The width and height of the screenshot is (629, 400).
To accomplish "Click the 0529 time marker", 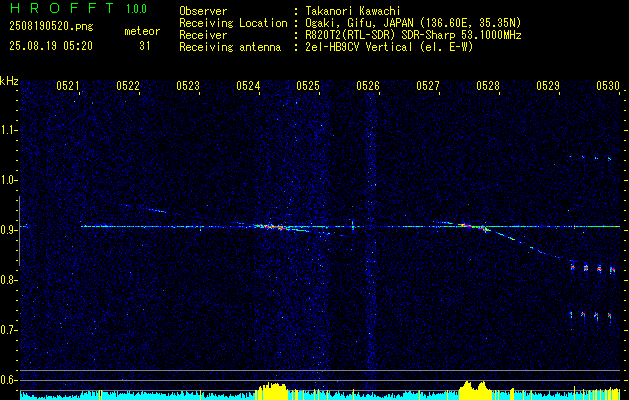I will 548,85.
